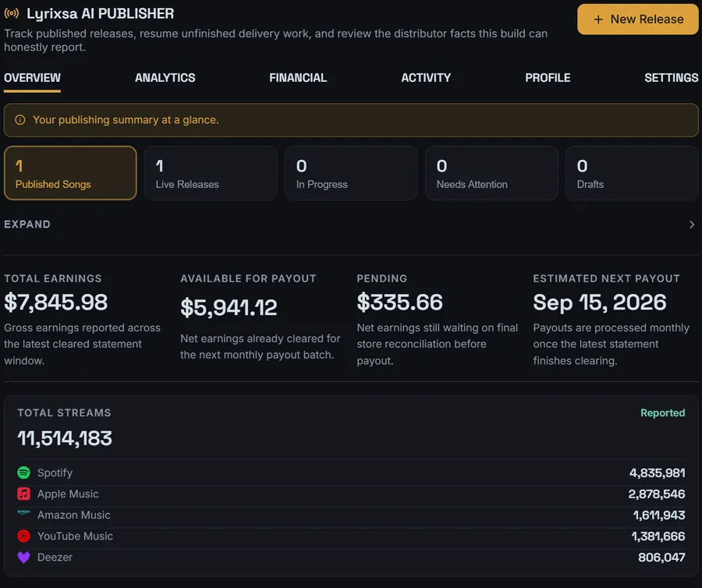The image size is (702, 588).
Task: Click the Lyrixsa broadcast logo icon
Action: point(12,13)
